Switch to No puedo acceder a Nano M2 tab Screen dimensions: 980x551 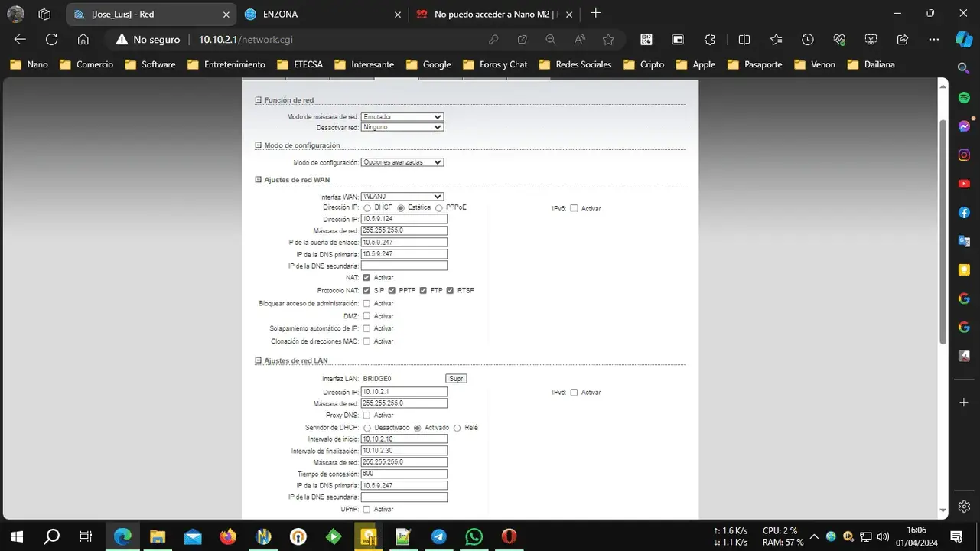click(496, 14)
